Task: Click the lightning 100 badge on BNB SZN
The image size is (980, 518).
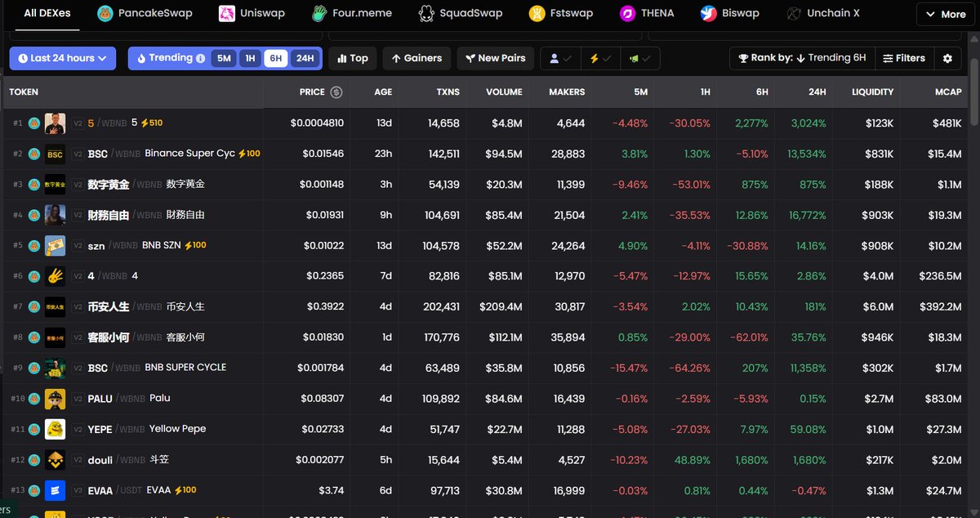Action: click(x=195, y=245)
